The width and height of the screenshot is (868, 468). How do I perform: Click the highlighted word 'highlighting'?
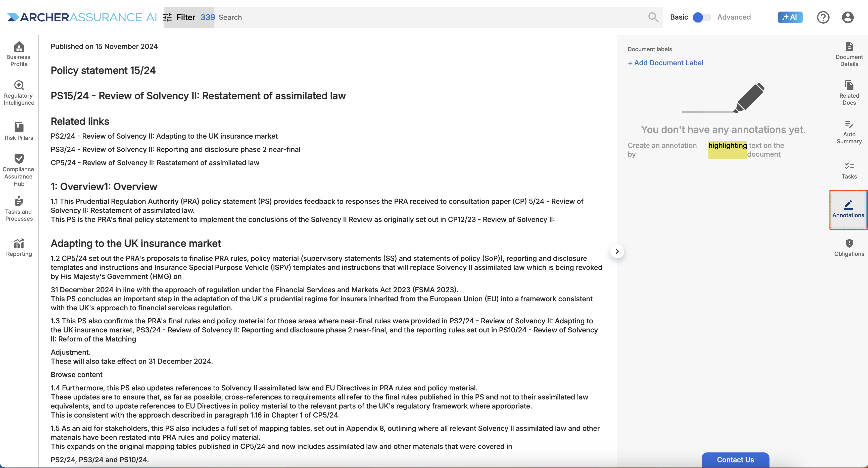(x=727, y=145)
